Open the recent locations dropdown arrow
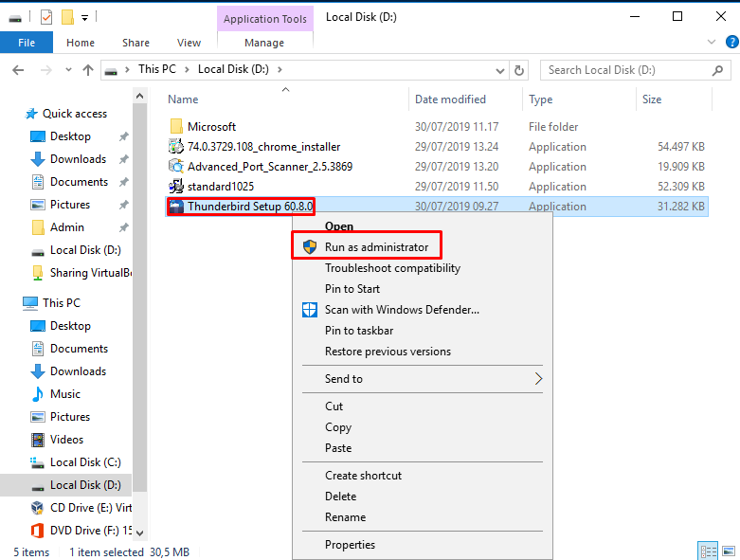The height and width of the screenshot is (560, 740). [x=68, y=70]
